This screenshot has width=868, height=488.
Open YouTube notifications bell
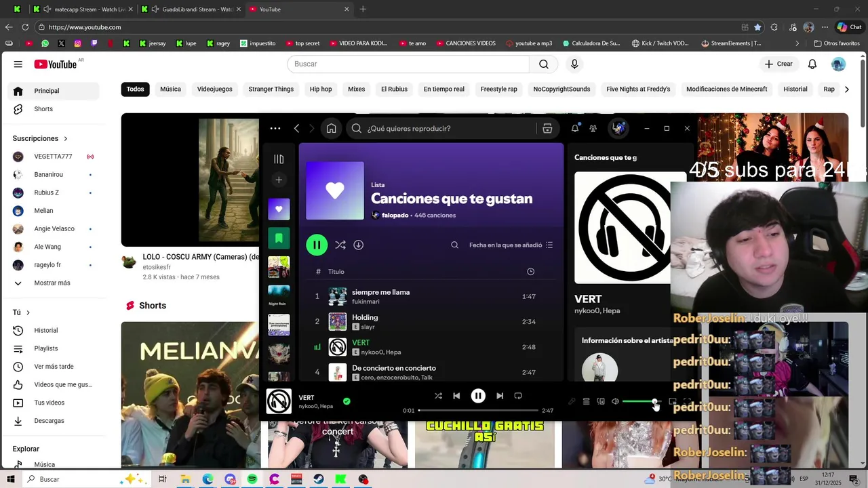tap(812, 64)
